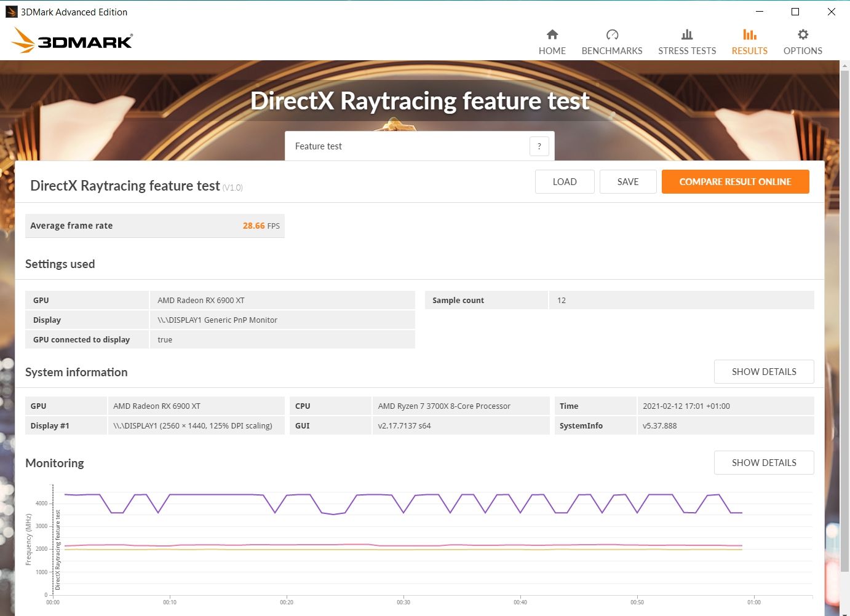Screen dimensions: 850x616
Task: Click the 28.66 FPS frame rate value
Action: pos(261,226)
